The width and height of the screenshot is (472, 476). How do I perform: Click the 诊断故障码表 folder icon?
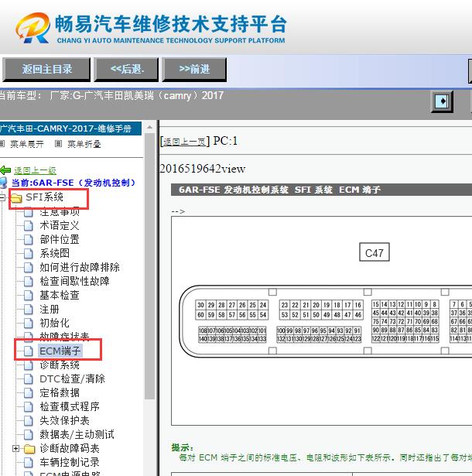pyautogui.click(x=29, y=449)
